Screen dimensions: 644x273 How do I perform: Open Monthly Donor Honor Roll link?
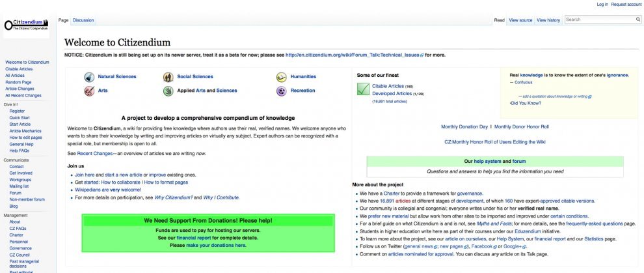pos(521,127)
